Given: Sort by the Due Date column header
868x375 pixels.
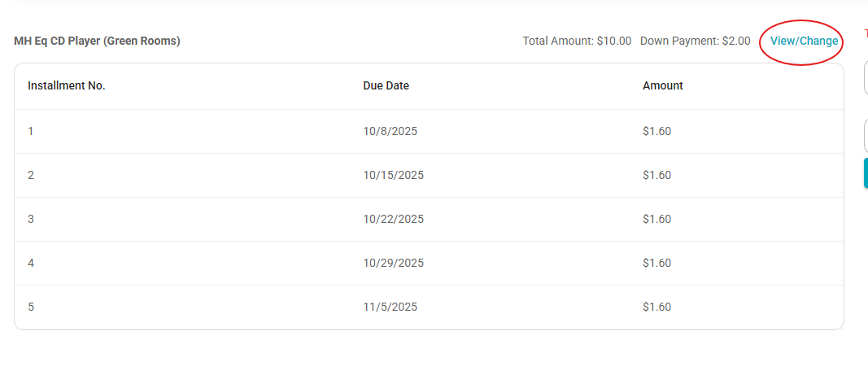Looking at the screenshot, I should [386, 86].
